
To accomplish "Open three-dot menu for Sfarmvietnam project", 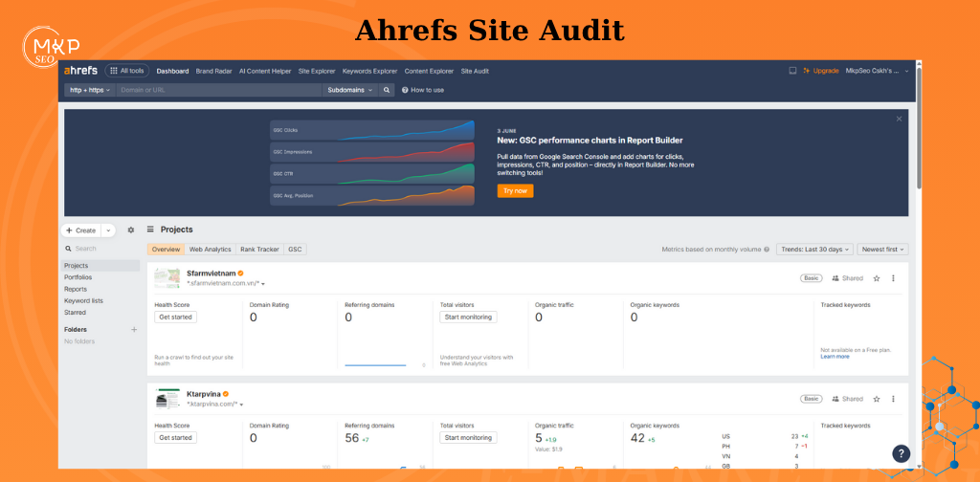I will [x=893, y=278].
